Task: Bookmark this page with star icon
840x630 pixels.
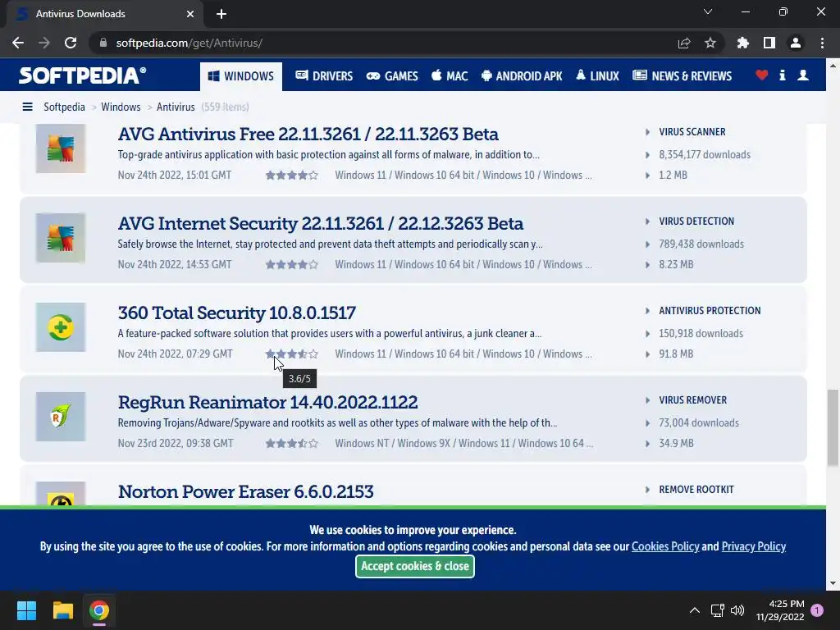Action: coord(710,43)
